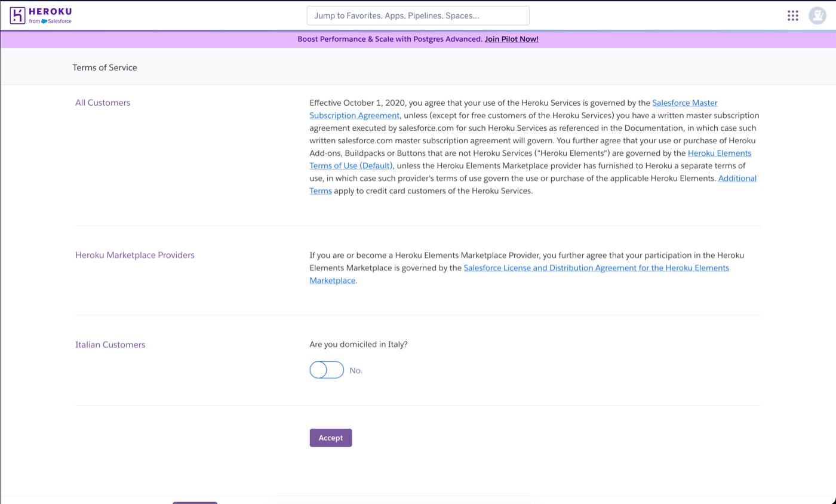836x504 pixels.
Task: Open the Salesforce License and Distribution Agreement link
Action: coord(597,268)
